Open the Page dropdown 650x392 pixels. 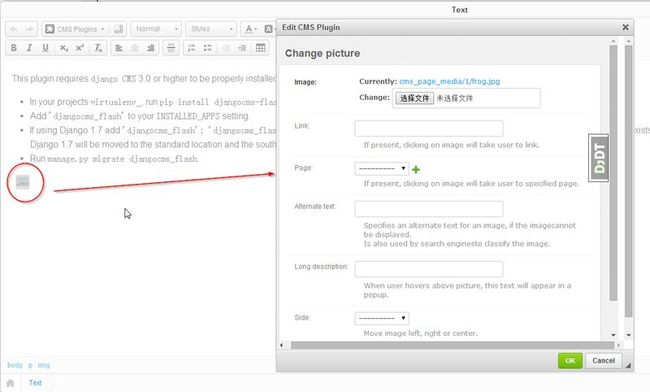(382, 168)
